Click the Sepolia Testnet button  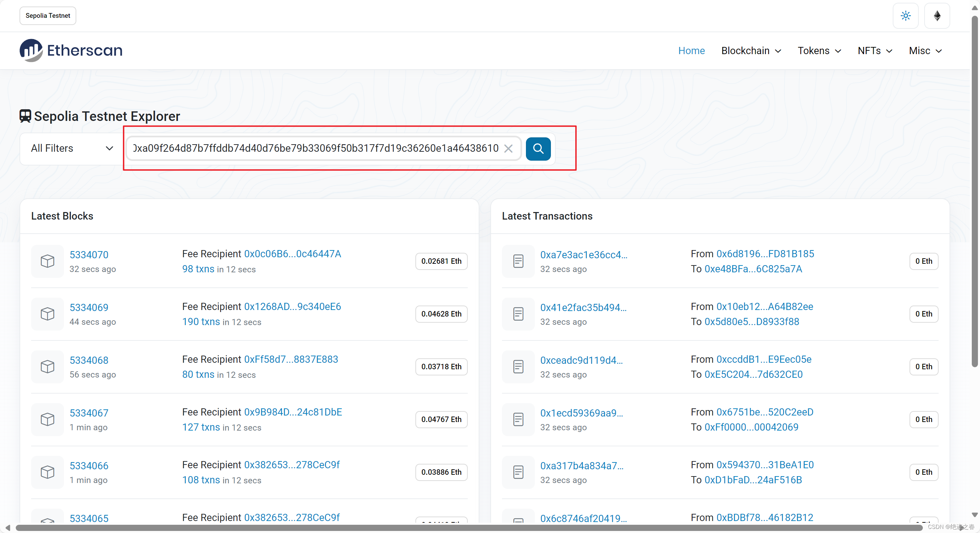point(48,16)
